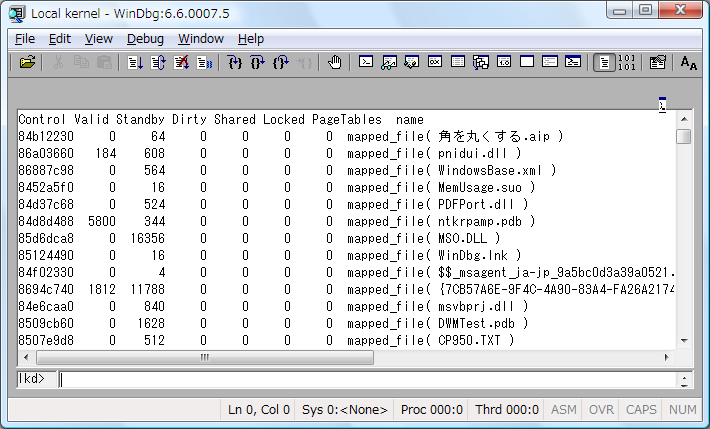Click the Break execution icon

(x=204, y=62)
